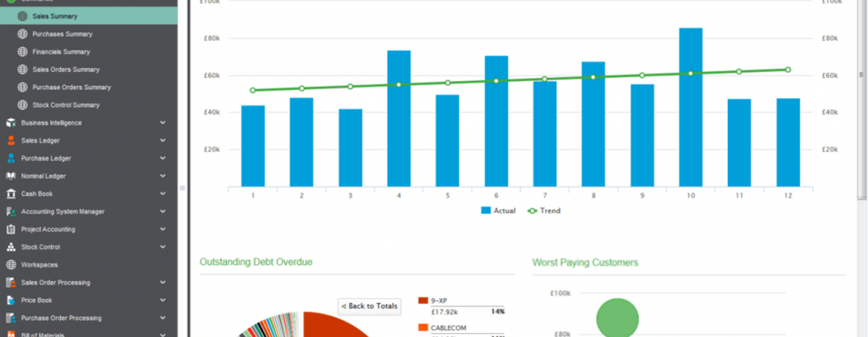This screenshot has width=868, height=337.
Task: Expand the Sales Ledger chevron
Action: [x=163, y=140]
